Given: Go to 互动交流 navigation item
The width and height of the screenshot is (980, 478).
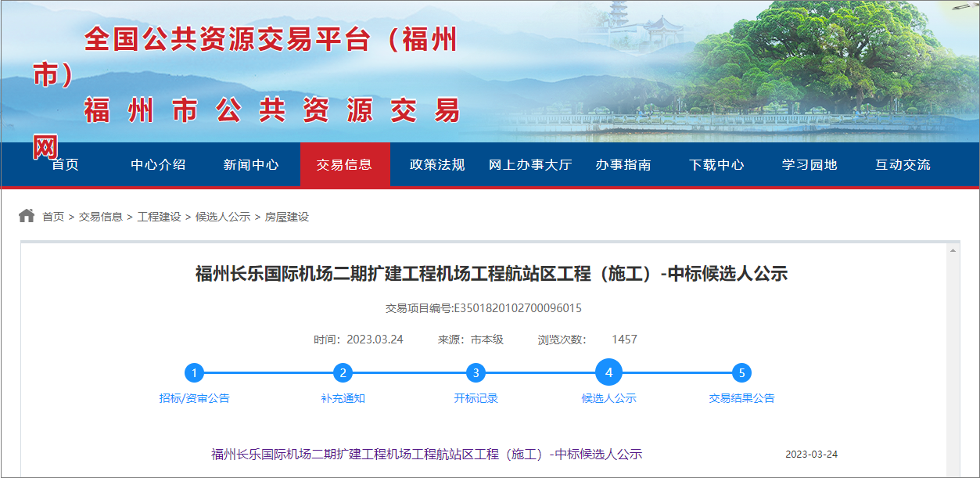Looking at the screenshot, I should point(903,165).
